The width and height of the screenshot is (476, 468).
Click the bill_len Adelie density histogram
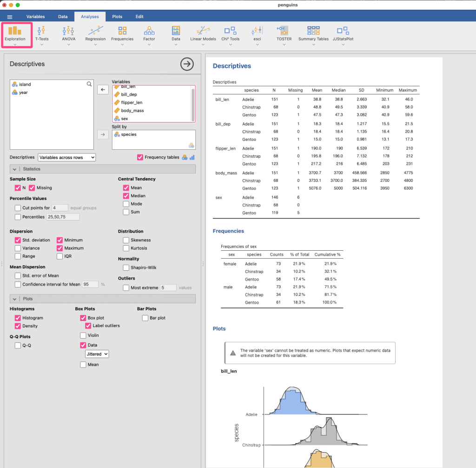tap(292, 401)
